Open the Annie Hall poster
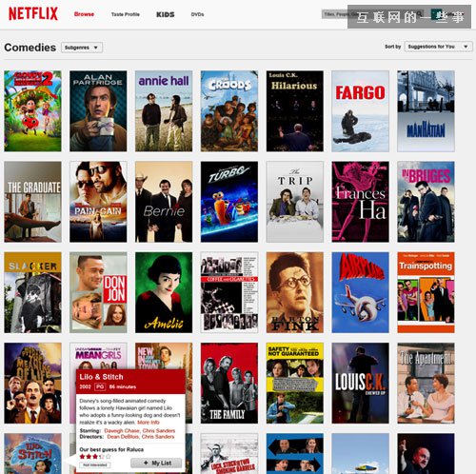The width and height of the screenshot is (476, 474). tap(164, 111)
